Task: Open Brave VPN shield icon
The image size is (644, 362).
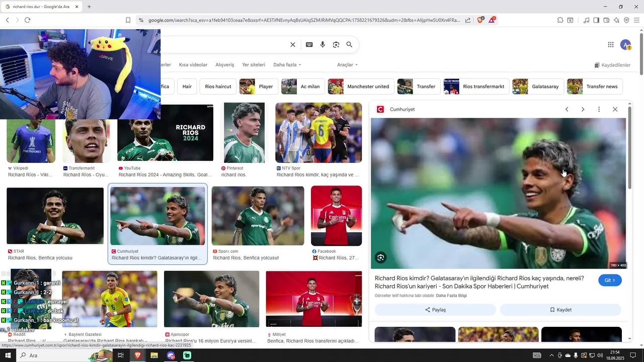Action: tap(626, 20)
